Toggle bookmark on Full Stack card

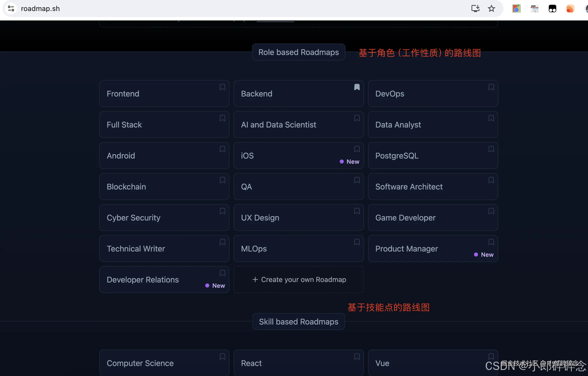pos(222,118)
